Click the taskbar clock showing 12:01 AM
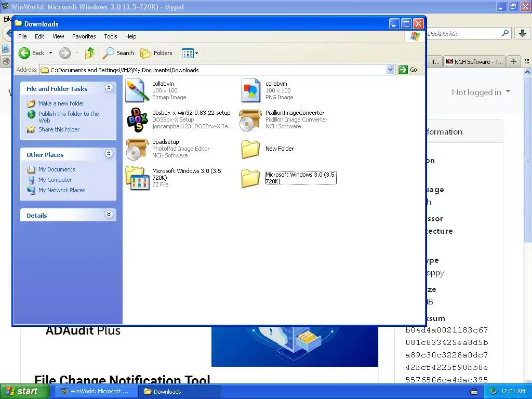This screenshot has width=532, height=399. click(x=513, y=392)
